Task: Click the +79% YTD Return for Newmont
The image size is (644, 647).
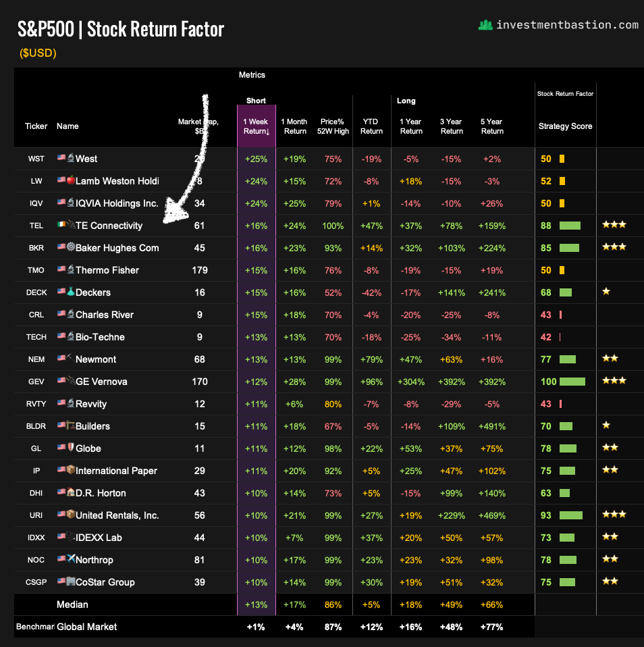Action: click(371, 359)
